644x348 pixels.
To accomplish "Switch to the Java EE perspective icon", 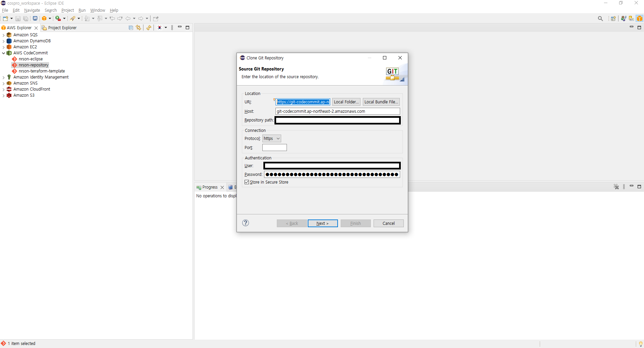I will [x=624, y=18].
